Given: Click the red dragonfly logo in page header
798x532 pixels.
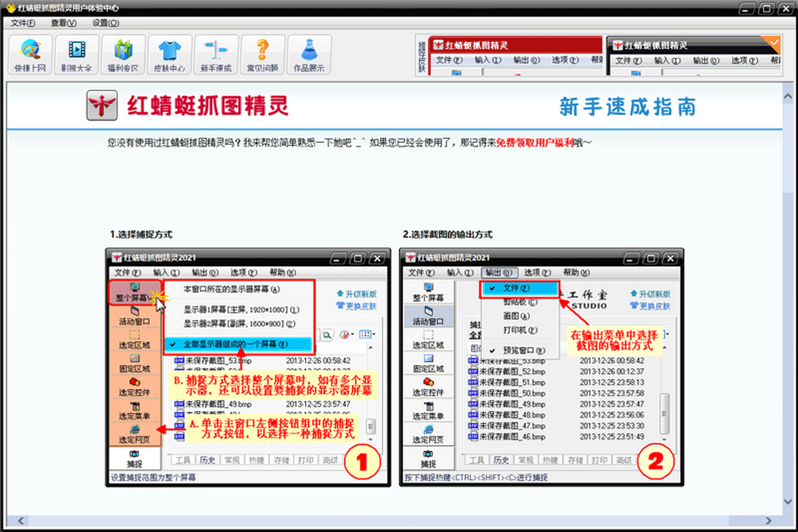Looking at the screenshot, I should pos(102,106).
